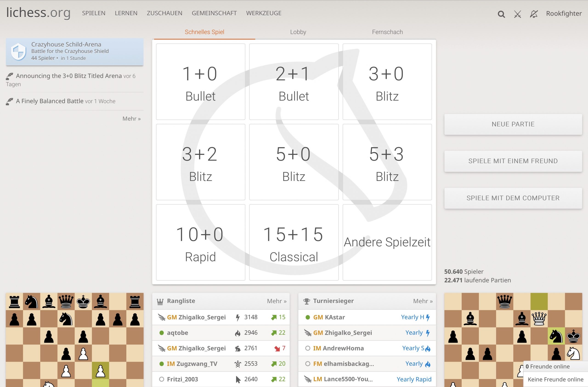Click the NEUE PARTIE button

click(513, 124)
